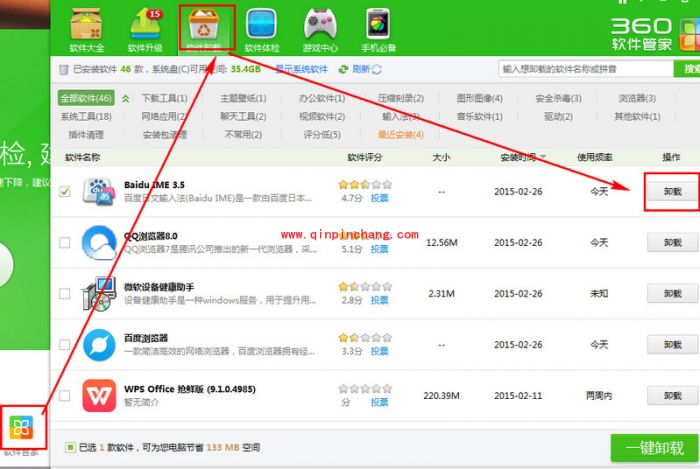This screenshot has height=469, width=700.
Task: Select the 图形图像(4) category
Action: pyautogui.click(x=479, y=98)
